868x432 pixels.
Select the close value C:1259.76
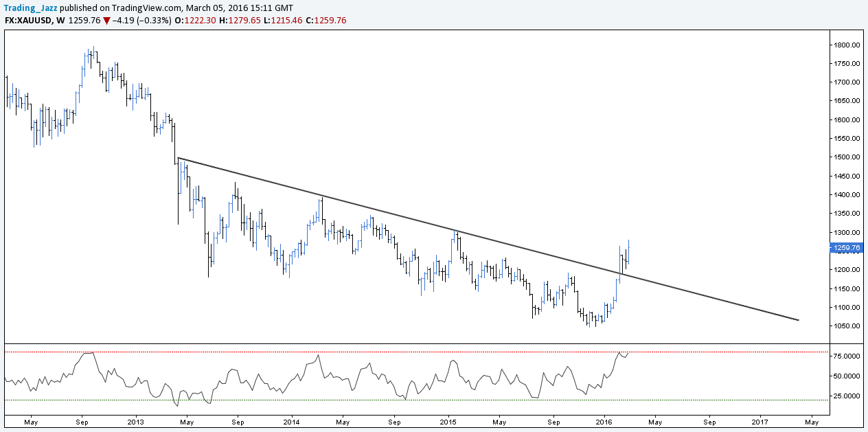coord(326,21)
